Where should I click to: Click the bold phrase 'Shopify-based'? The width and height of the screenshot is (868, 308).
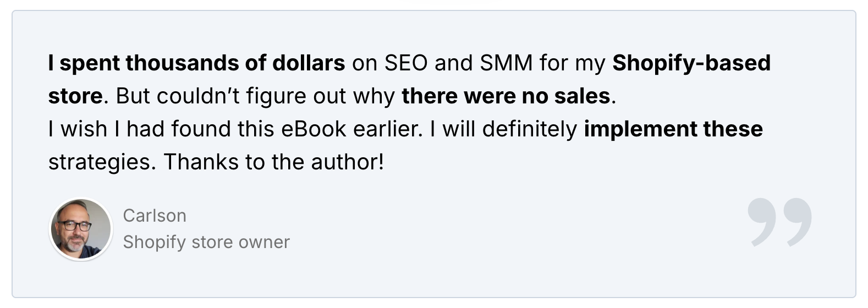(x=691, y=64)
